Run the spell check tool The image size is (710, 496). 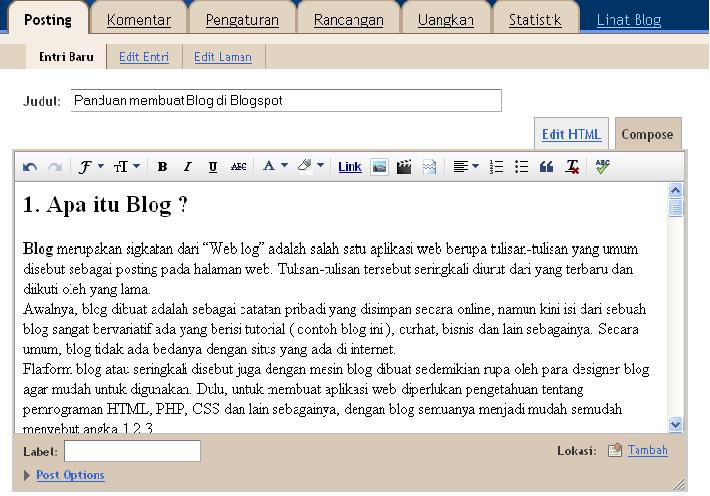pyautogui.click(x=602, y=166)
